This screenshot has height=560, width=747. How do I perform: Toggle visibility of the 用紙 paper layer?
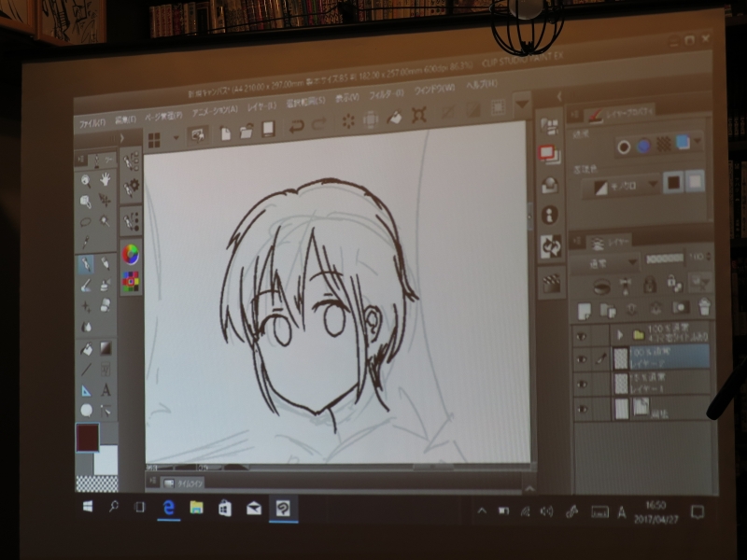[582, 409]
